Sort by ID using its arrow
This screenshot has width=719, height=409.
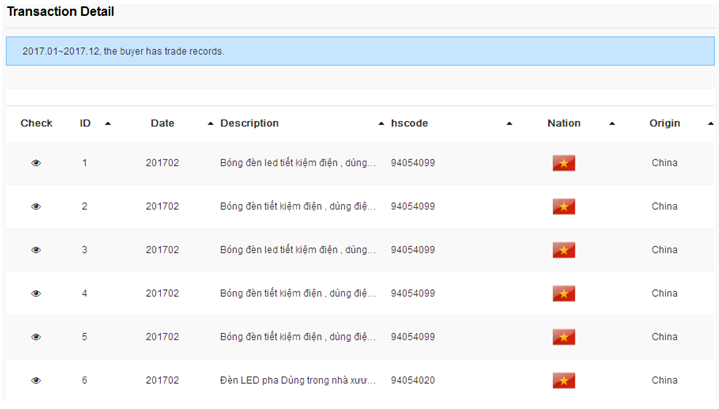107,124
